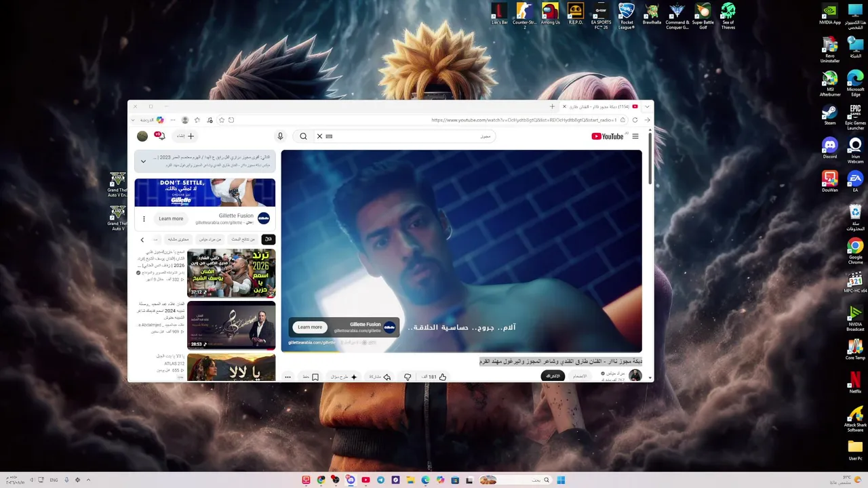
Task: Open the channel avatar below the video
Action: (x=635, y=375)
